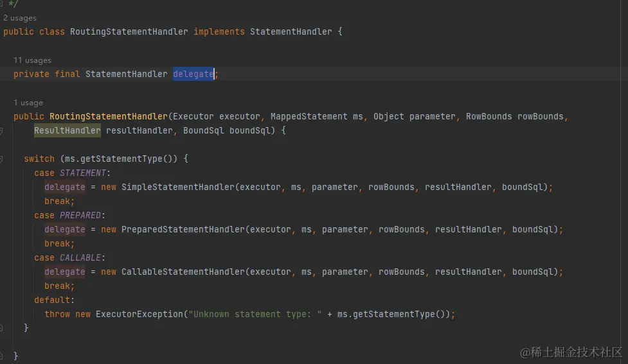Image resolution: width=628 pixels, height=364 pixels.
Task: Click StatementHandler type in the field declaration
Action: (127, 74)
